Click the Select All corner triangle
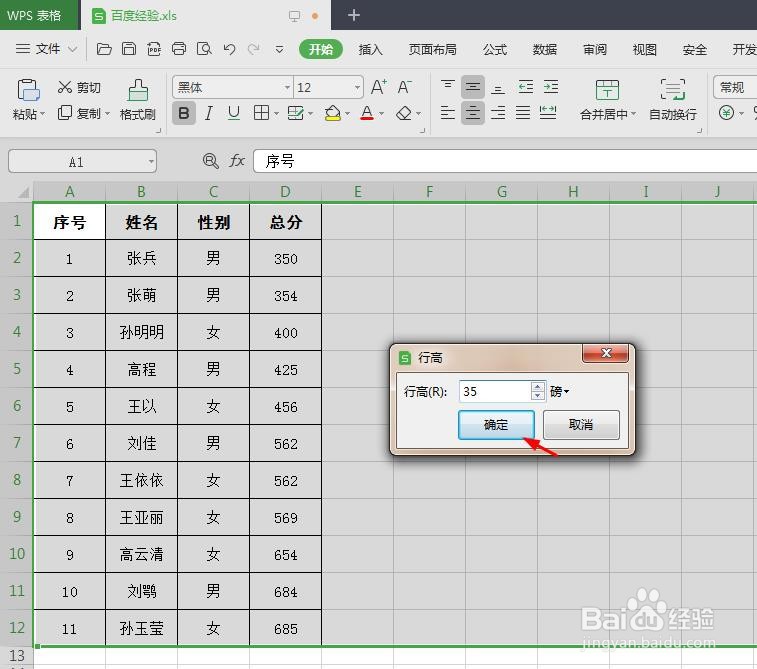757x669 pixels. [x=23, y=193]
